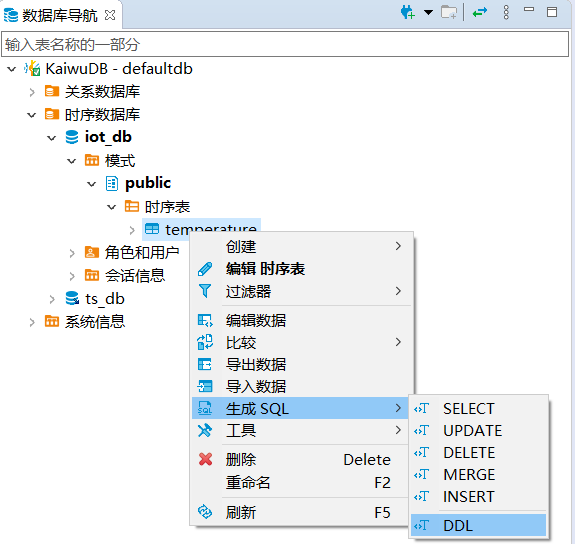The height and width of the screenshot is (544, 575).
Task: Collapse the 时序表 folder
Action: (111, 207)
